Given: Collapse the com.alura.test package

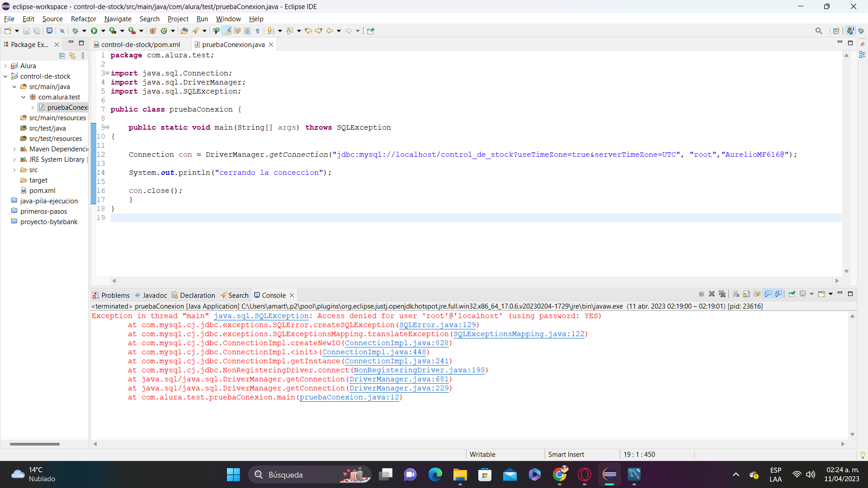Looking at the screenshot, I should 24,97.
